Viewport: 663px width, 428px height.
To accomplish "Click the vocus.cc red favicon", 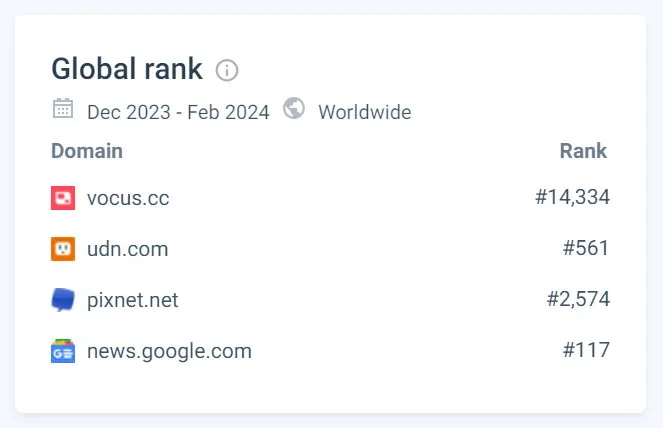I will pyautogui.click(x=63, y=198).
